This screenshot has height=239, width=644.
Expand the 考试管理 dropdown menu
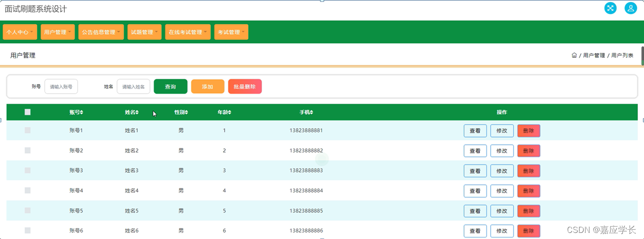tap(231, 32)
